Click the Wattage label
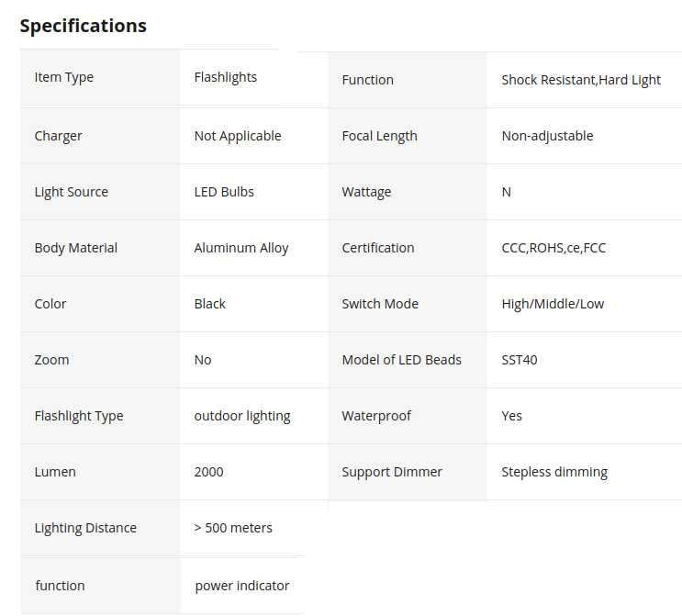 point(366,192)
